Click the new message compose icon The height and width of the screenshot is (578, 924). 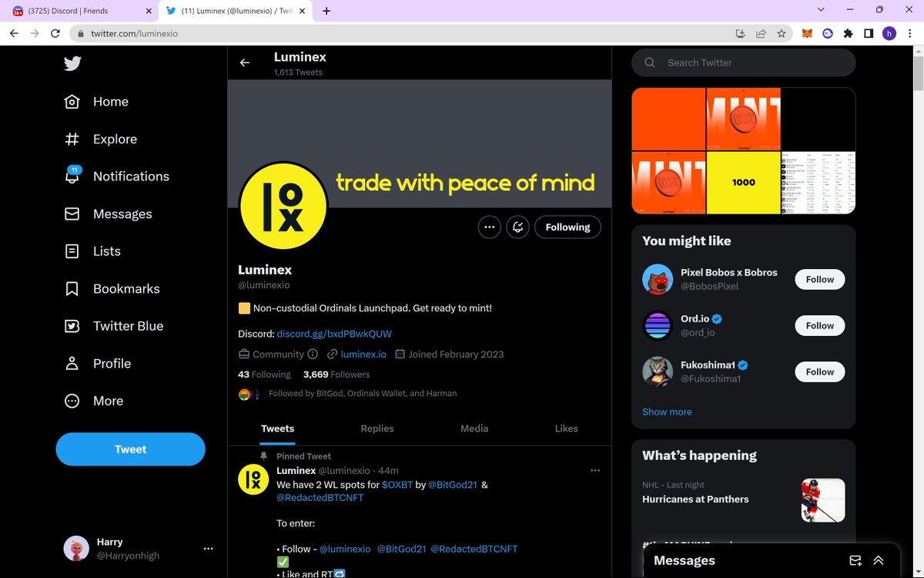click(x=855, y=560)
